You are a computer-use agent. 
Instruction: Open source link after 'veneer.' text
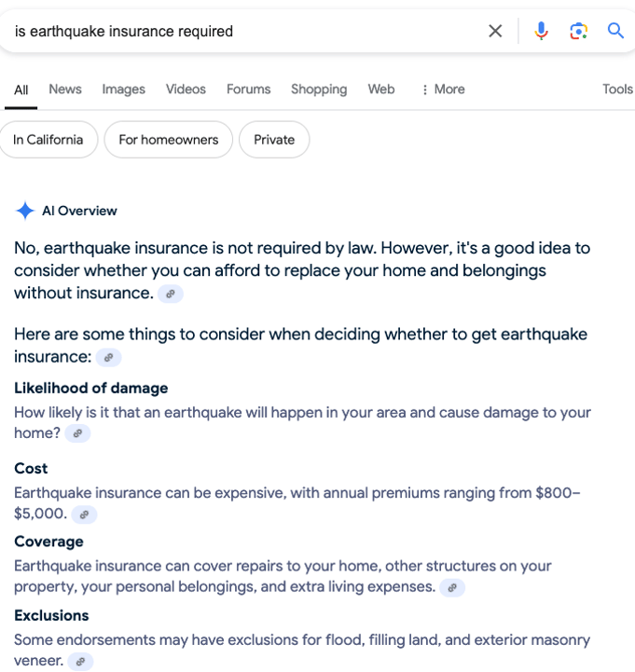(80, 662)
